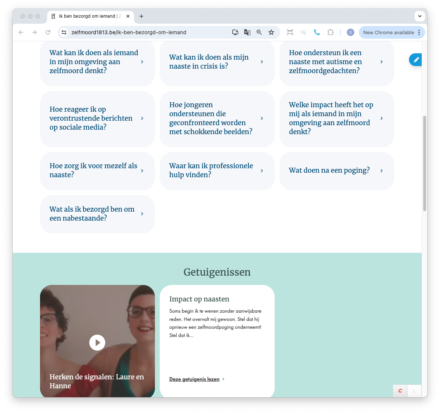440x413 pixels.
Task: Open 'Hoe jongeren ondersteunen' card
Action: [217, 118]
